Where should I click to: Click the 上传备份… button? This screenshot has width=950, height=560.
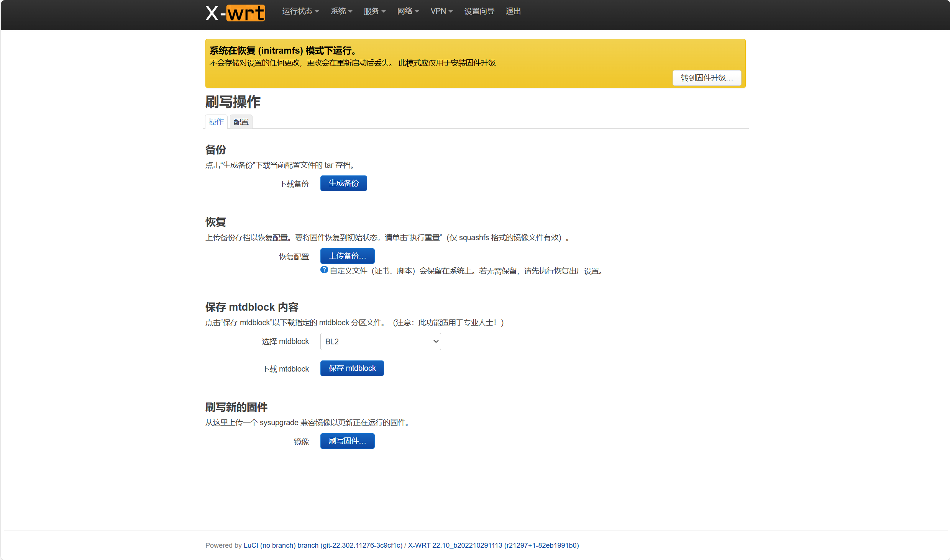pos(347,256)
